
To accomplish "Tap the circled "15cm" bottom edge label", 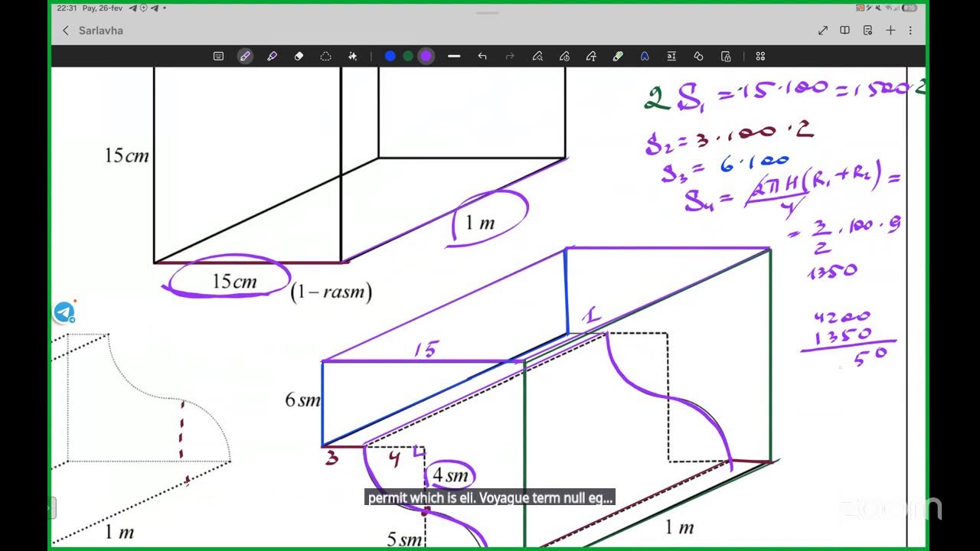I will tap(234, 281).
